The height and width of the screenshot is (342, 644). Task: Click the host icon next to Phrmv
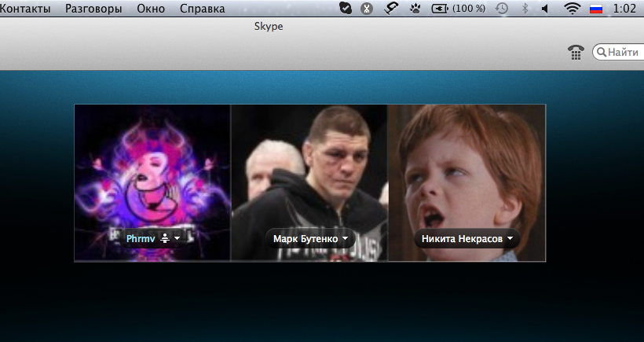pyautogui.click(x=165, y=238)
